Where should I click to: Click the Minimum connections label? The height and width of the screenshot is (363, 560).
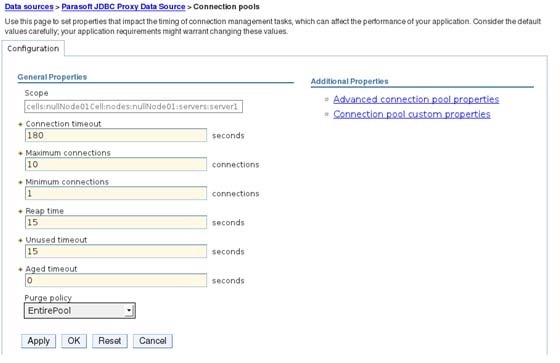pyautogui.click(x=67, y=182)
